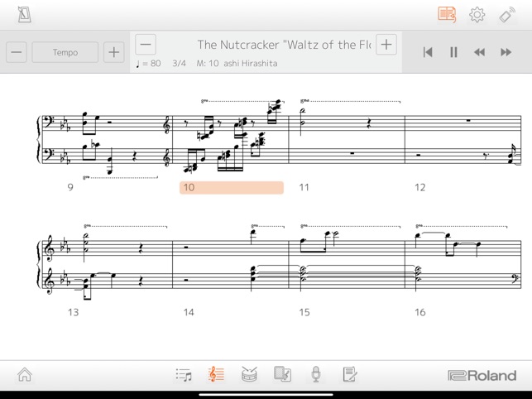Screen dimensions: 532x399
Task: Go to the home screen
Action: pos(25,375)
